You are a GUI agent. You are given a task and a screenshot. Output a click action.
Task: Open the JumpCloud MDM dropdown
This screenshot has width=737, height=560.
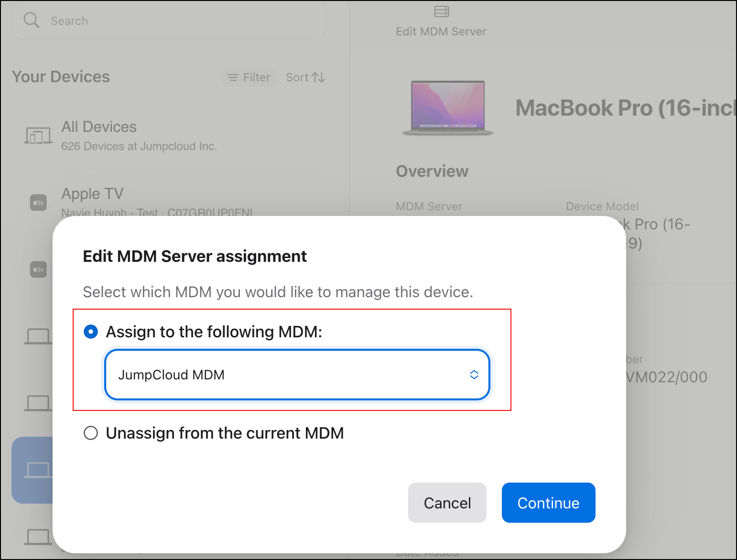point(297,375)
